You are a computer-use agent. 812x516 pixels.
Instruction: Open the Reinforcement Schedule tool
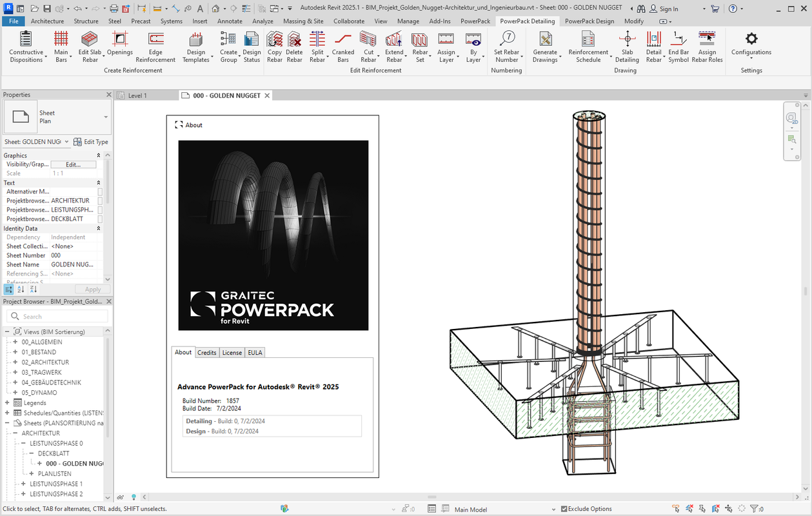pos(588,46)
